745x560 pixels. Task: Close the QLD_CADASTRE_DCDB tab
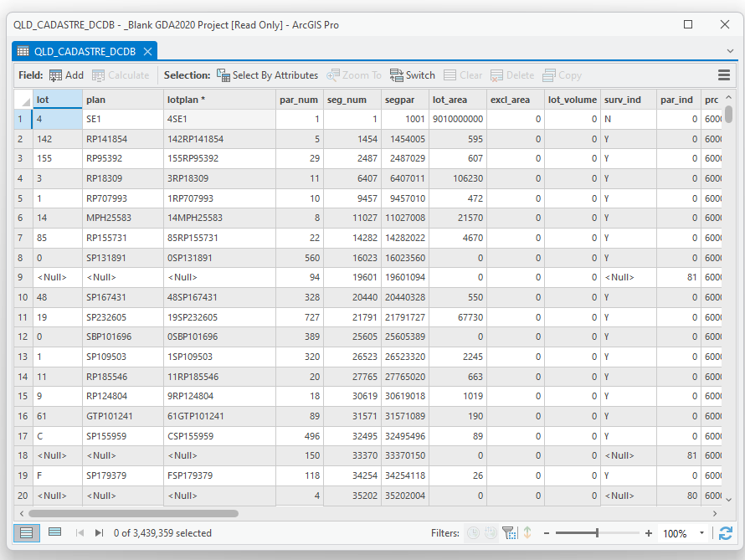(x=148, y=52)
